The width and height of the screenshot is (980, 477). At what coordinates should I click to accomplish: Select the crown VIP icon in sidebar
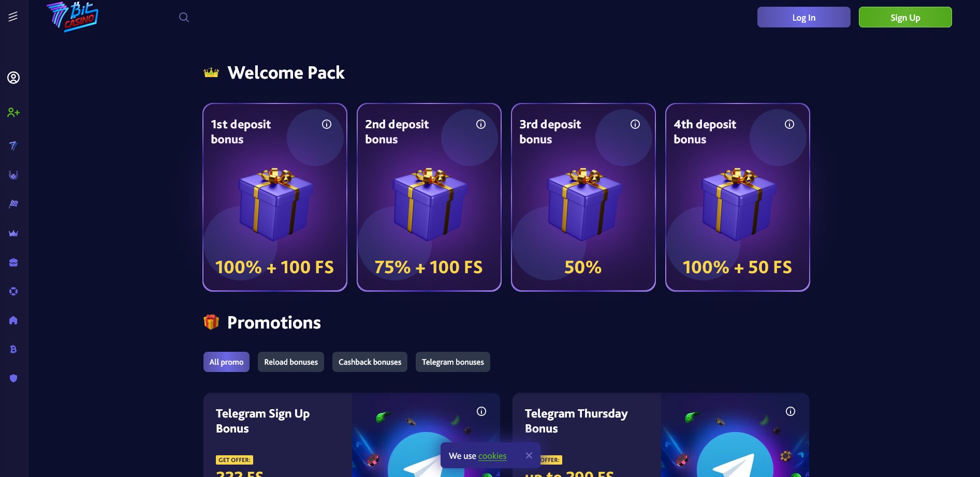[13, 233]
